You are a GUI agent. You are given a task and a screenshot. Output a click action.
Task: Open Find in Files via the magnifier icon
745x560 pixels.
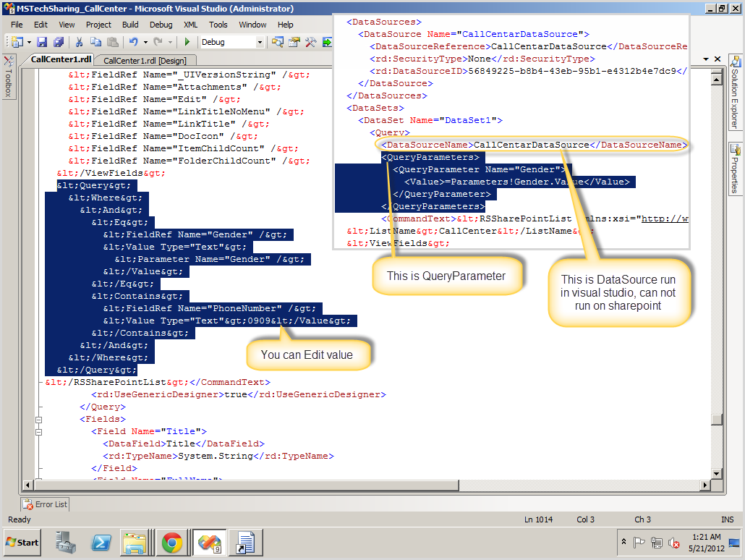pos(277,42)
